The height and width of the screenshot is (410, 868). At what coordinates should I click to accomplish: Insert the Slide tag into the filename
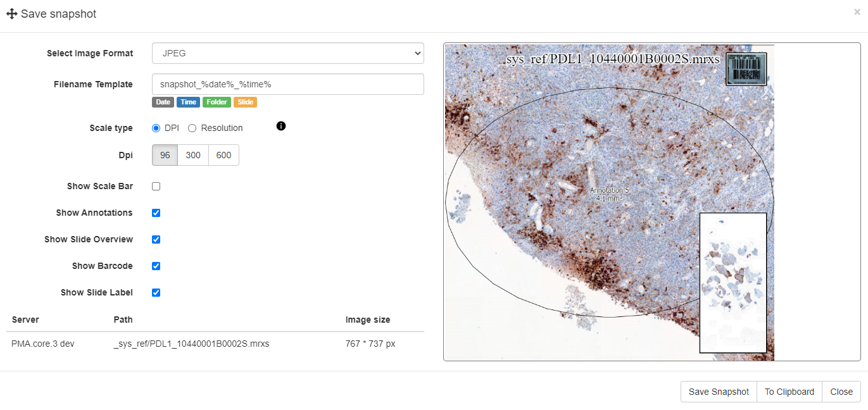tap(245, 102)
